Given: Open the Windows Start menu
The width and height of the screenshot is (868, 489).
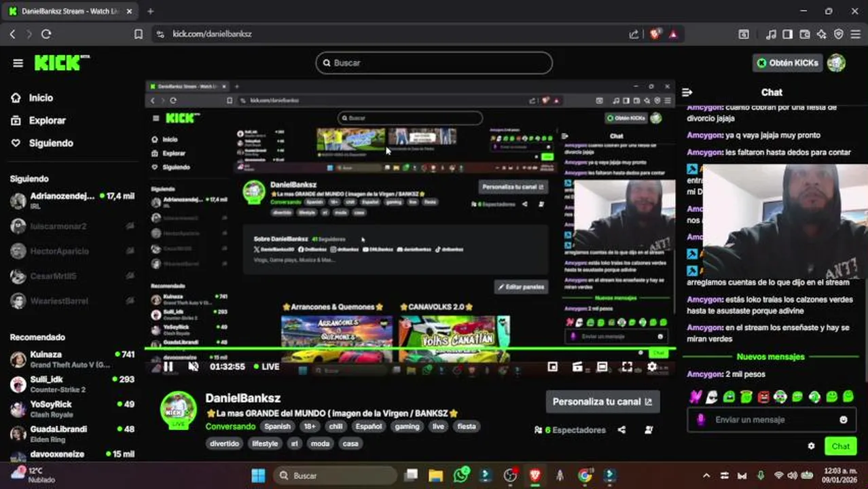Looking at the screenshot, I should coord(259,475).
